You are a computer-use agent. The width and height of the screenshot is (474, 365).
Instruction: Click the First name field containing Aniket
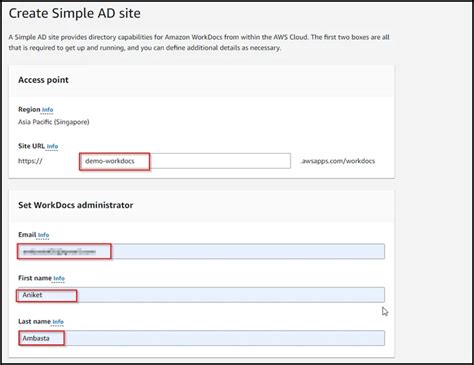point(201,295)
